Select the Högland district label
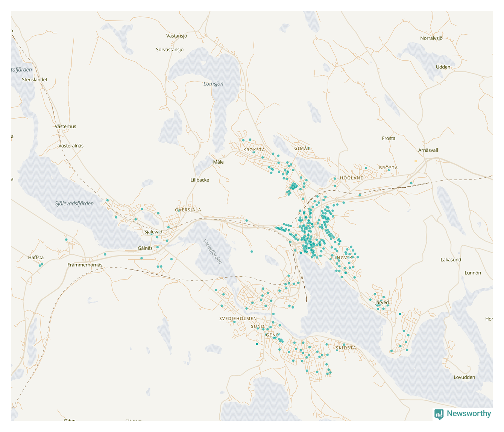Viewport: 504px width, 432px height. tap(352, 178)
